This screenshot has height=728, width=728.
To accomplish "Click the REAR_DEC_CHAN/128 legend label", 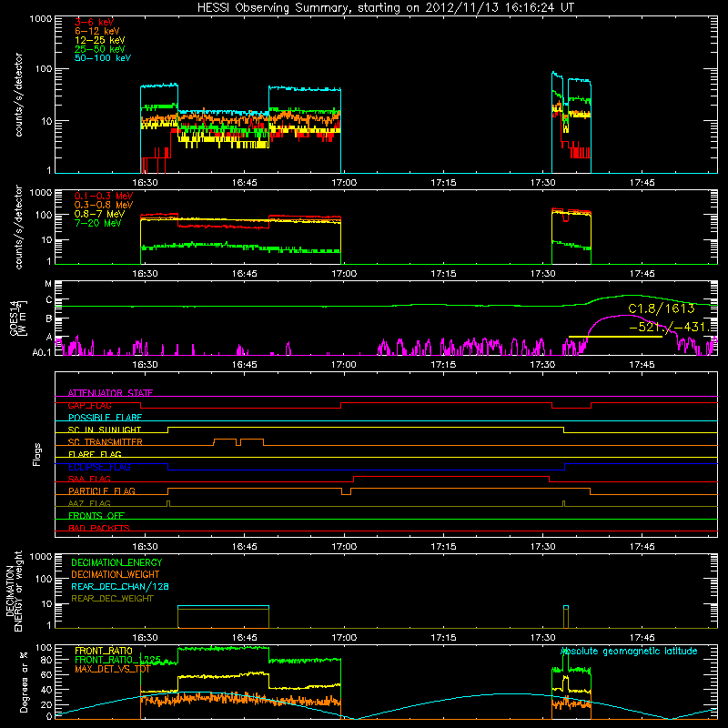I will 120,587.
